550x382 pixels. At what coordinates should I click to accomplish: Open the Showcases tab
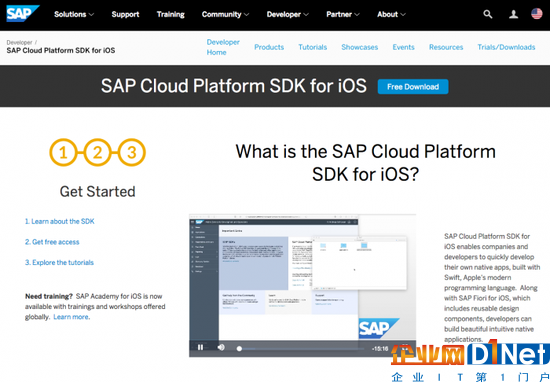click(x=360, y=47)
